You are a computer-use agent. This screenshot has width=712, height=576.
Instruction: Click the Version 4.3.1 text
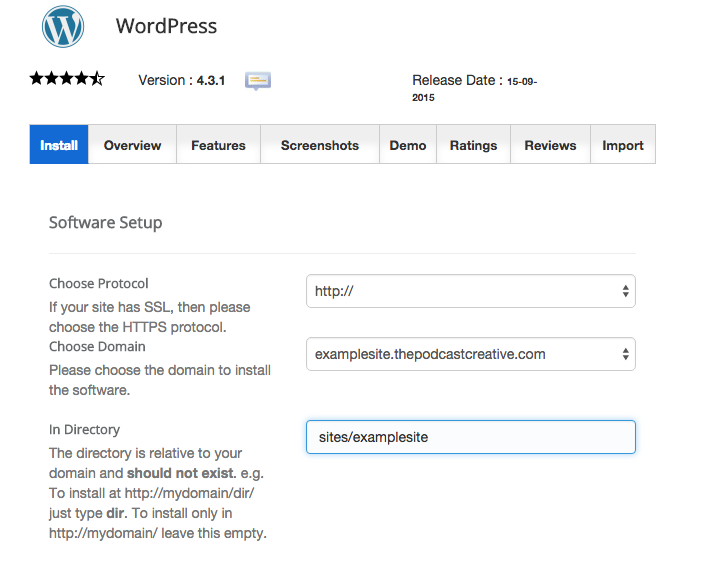click(182, 80)
